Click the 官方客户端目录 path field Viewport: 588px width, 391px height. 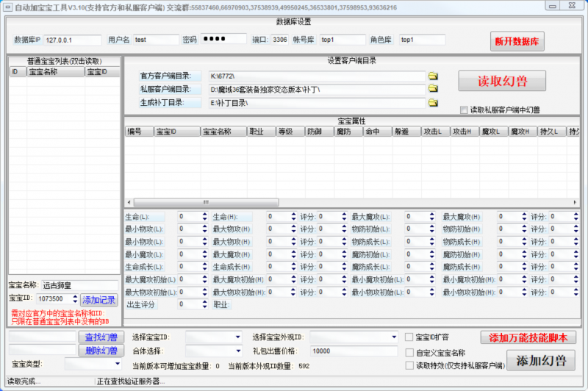point(317,76)
